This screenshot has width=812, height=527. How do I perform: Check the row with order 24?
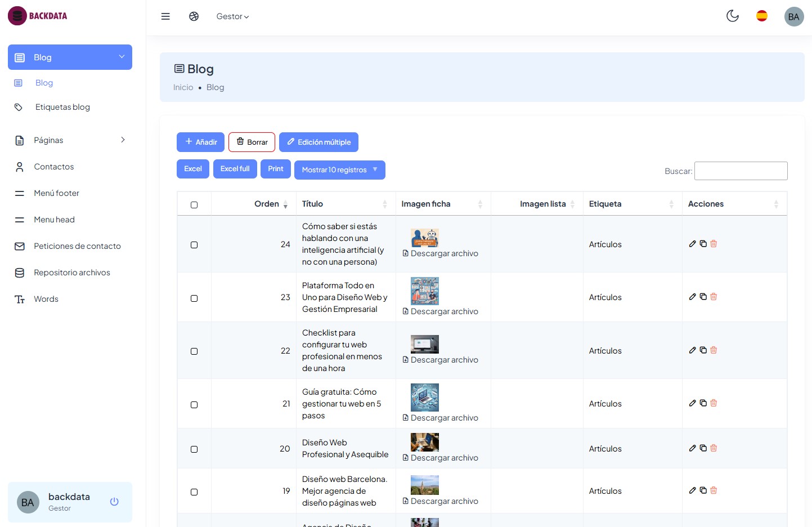[x=194, y=245]
